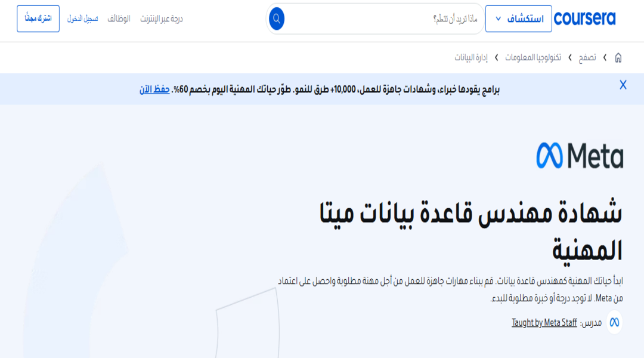This screenshot has width=644, height=358.
Task: Open the استكشاف dropdown menu
Action: [x=518, y=18]
